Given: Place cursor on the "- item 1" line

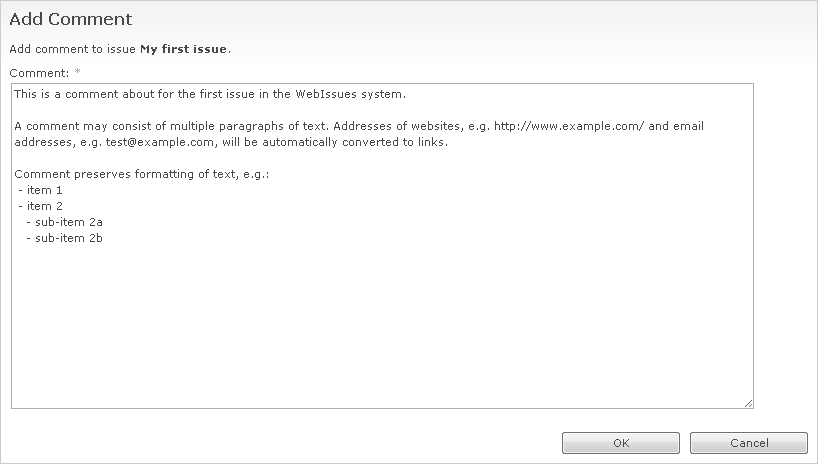Looking at the screenshot, I should (x=41, y=190).
